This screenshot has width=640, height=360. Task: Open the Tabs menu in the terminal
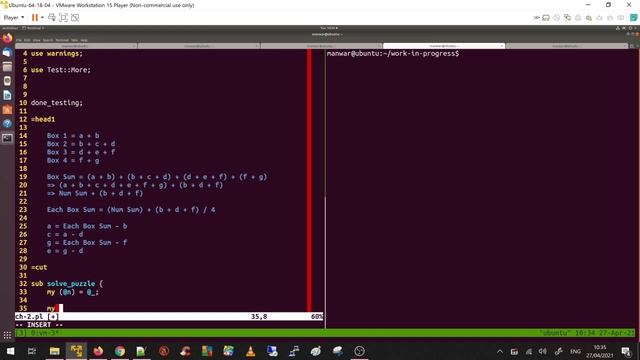click(x=74, y=40)
